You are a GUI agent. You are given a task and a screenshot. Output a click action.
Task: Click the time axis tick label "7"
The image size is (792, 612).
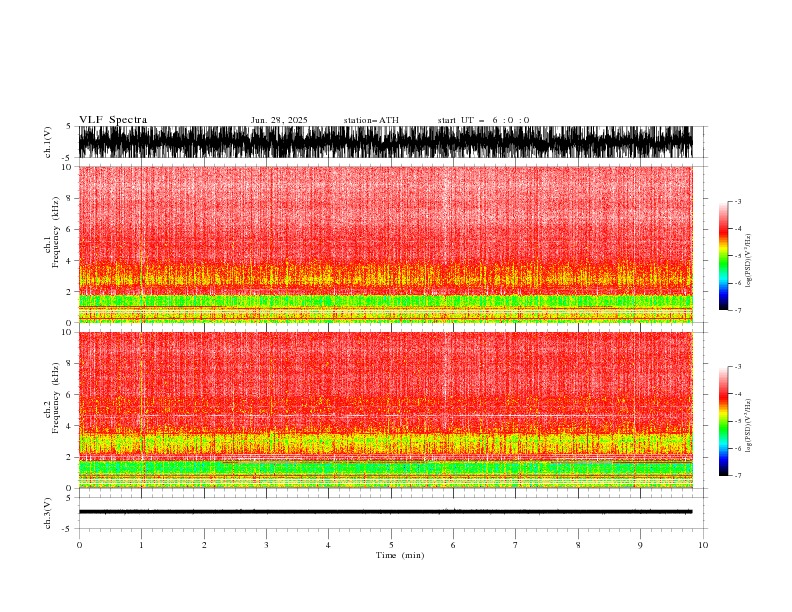(x=516, y=545)
